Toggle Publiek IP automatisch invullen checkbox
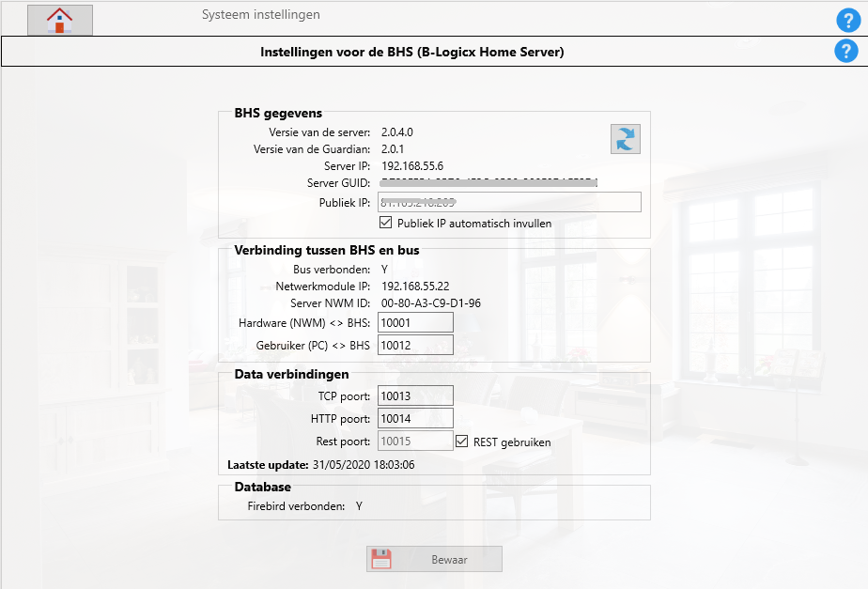The height and width of the screenshot is (589, 868). point(386,223)
